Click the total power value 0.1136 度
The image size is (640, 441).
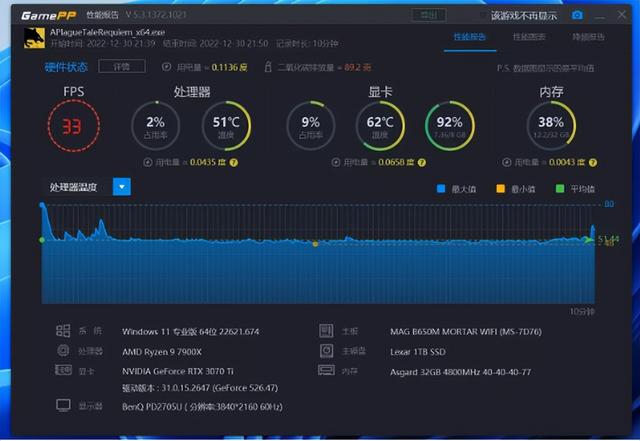229,67
